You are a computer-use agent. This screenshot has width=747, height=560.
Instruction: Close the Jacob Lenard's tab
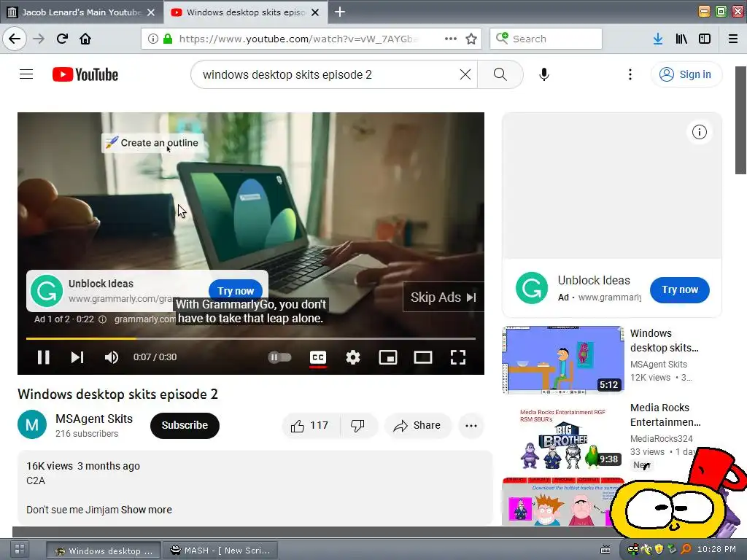tap(150, 12)
